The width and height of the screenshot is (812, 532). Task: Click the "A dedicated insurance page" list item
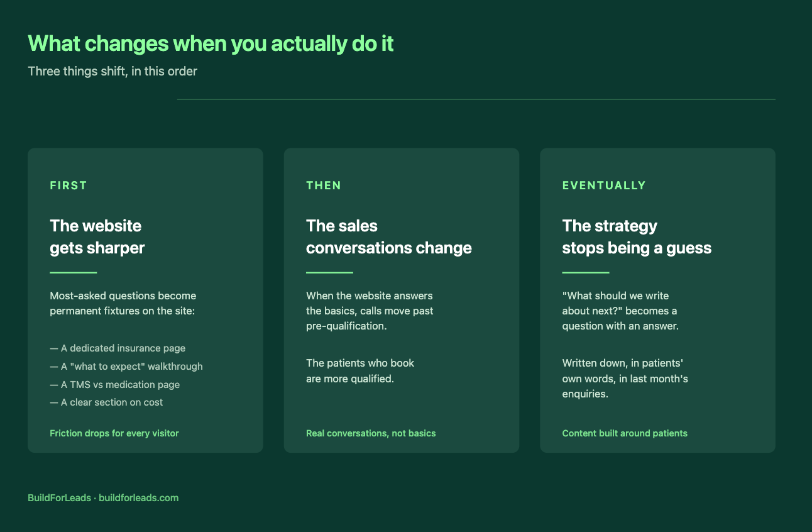(118, 348)
